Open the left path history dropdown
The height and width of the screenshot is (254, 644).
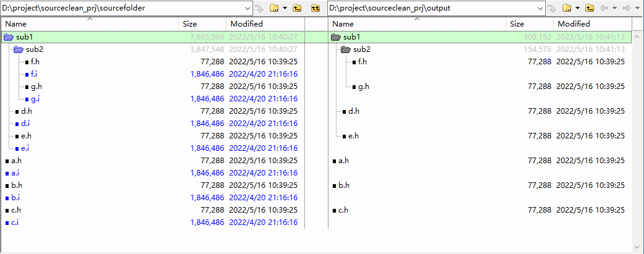pyautogui.click(x=248, y=8)
